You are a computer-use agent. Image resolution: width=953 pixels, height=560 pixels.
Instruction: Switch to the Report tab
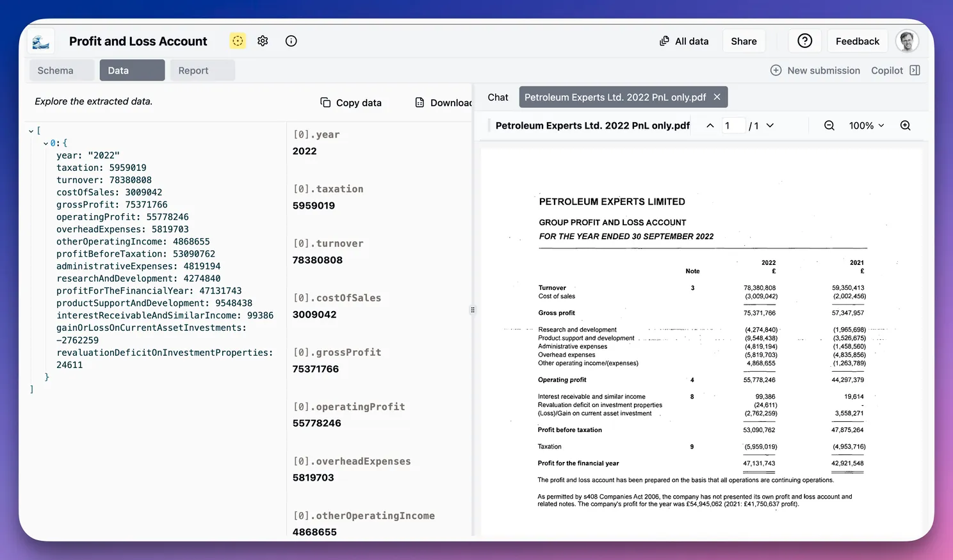click(x=193, y=70)
